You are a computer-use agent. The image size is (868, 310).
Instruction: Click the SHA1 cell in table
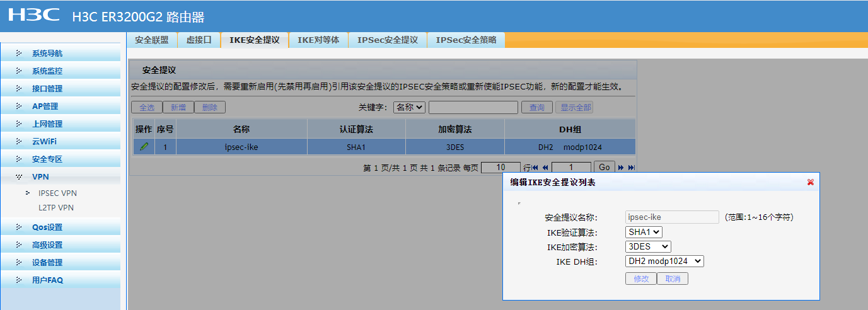pyautogui.click(x=356, y=147)
